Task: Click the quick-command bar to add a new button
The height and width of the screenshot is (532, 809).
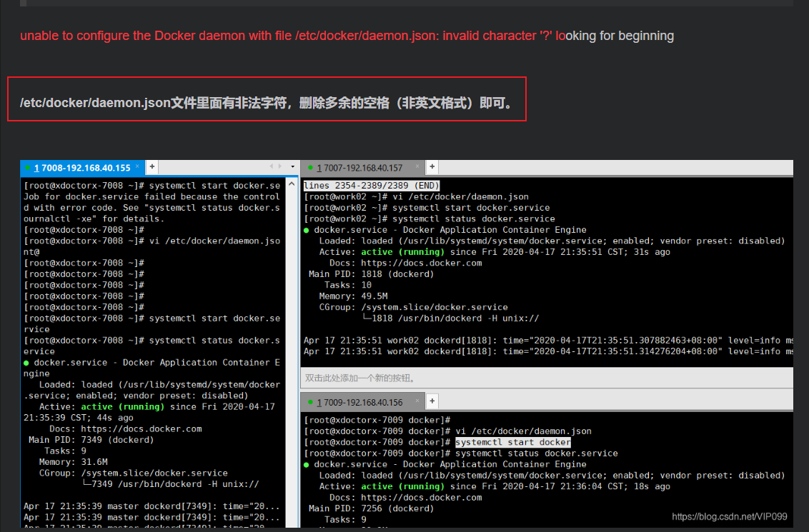Action: coord(547,378)
